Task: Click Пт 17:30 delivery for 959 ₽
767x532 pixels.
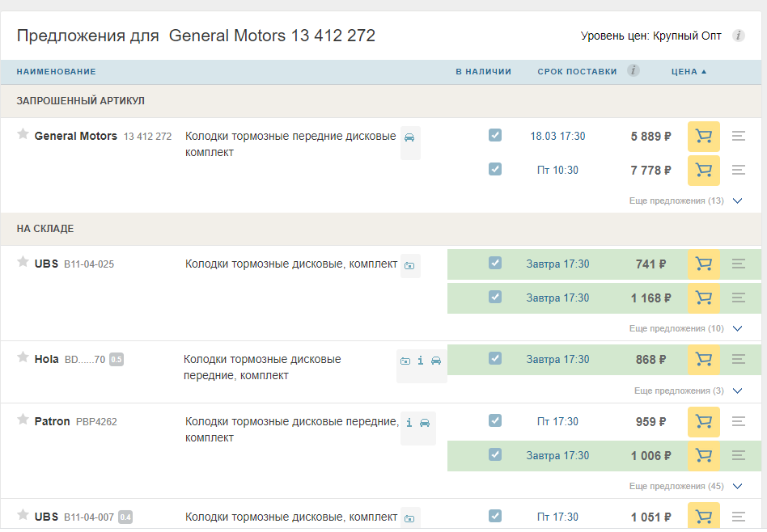Action: point(557,421)
